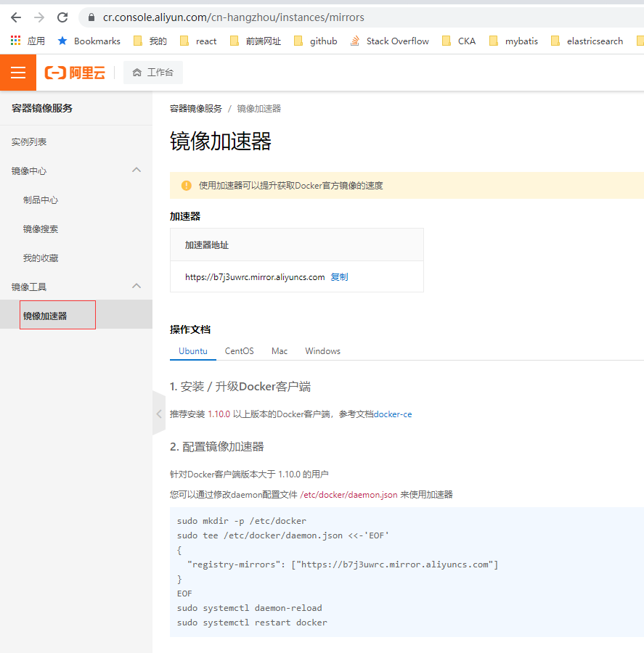The width and height of the screenshot is (644, 653).
Task: Collapse sidebar with the left arrow handle
Action: coord(159,414)
